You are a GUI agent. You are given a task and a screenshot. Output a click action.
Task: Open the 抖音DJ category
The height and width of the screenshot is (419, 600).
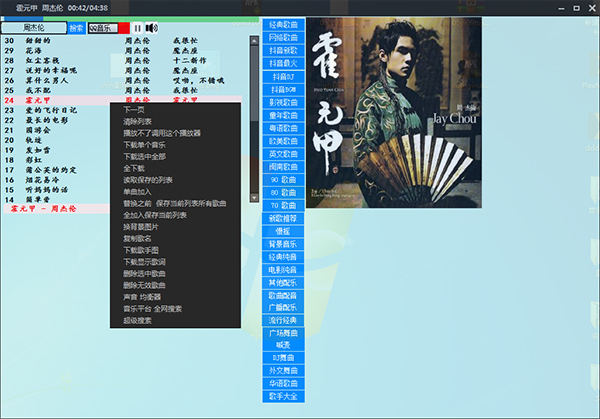point(283,77)
